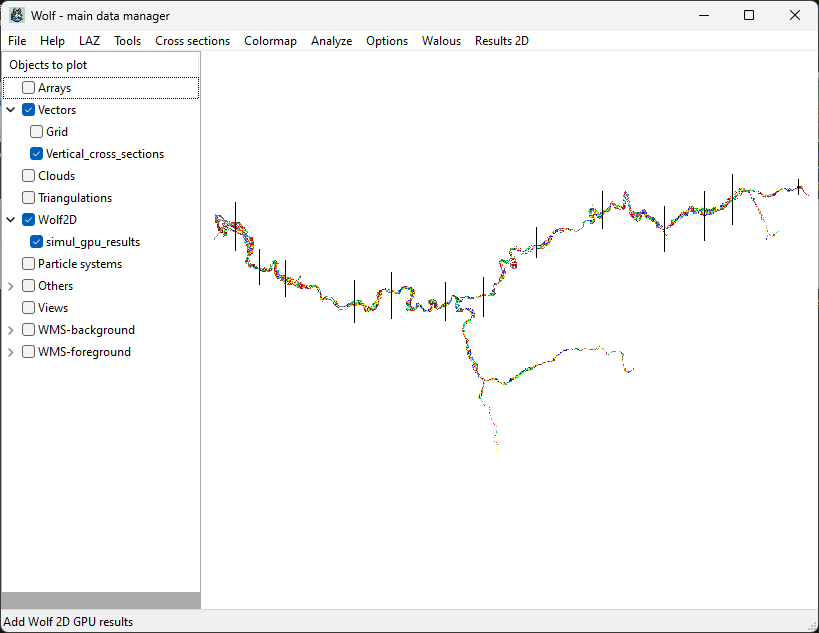
Task: Open the Results 2D menu
Action: pos(501,41)
